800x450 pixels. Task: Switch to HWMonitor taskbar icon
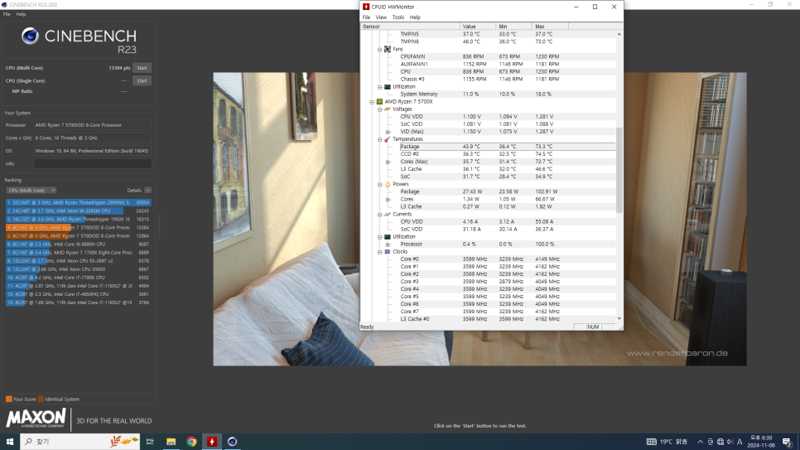click(212, 441)
